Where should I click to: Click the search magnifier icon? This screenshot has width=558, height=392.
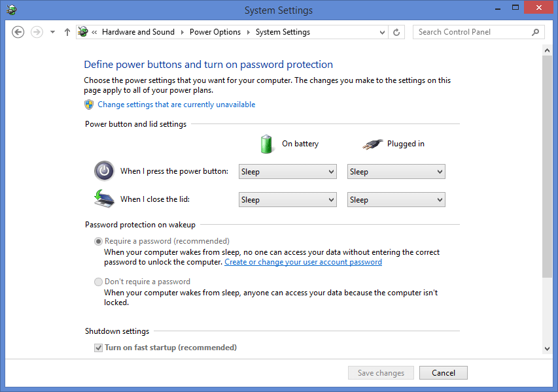[x=535, y=33]
